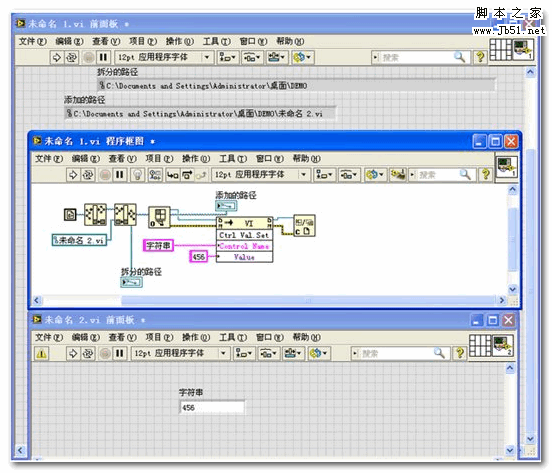This screenshot has width=552, height=473.
Task: Select Open VI Reference node
Action: tap(159, 217)
